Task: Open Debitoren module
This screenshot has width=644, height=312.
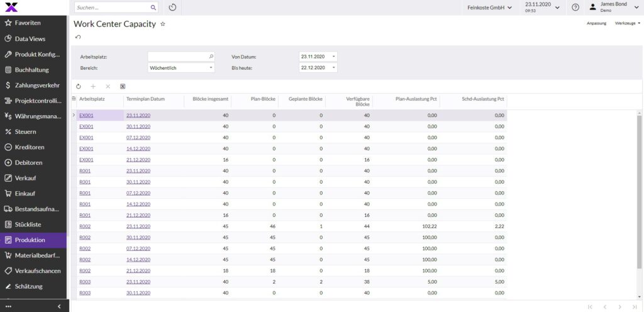Action: click(x=33, y=162)
